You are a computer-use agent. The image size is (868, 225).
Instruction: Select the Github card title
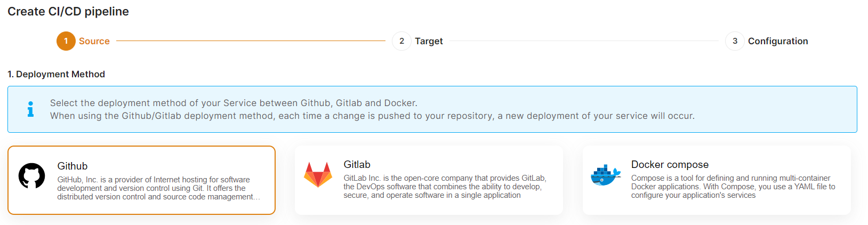73,166
